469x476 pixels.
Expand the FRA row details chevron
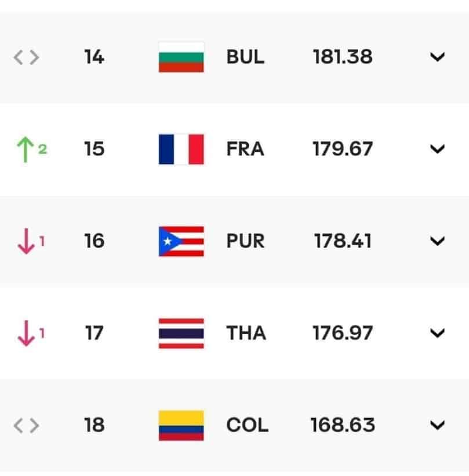tap(438, 149)
